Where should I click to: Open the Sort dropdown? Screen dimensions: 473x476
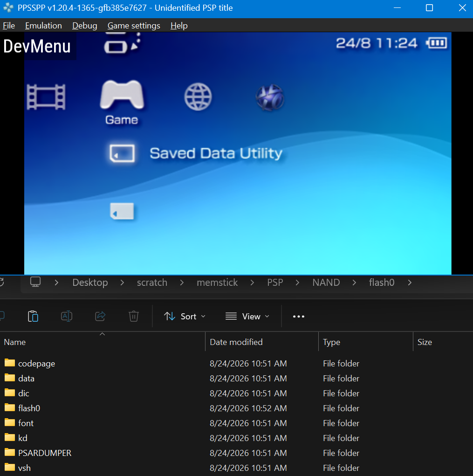click(185, 316)
